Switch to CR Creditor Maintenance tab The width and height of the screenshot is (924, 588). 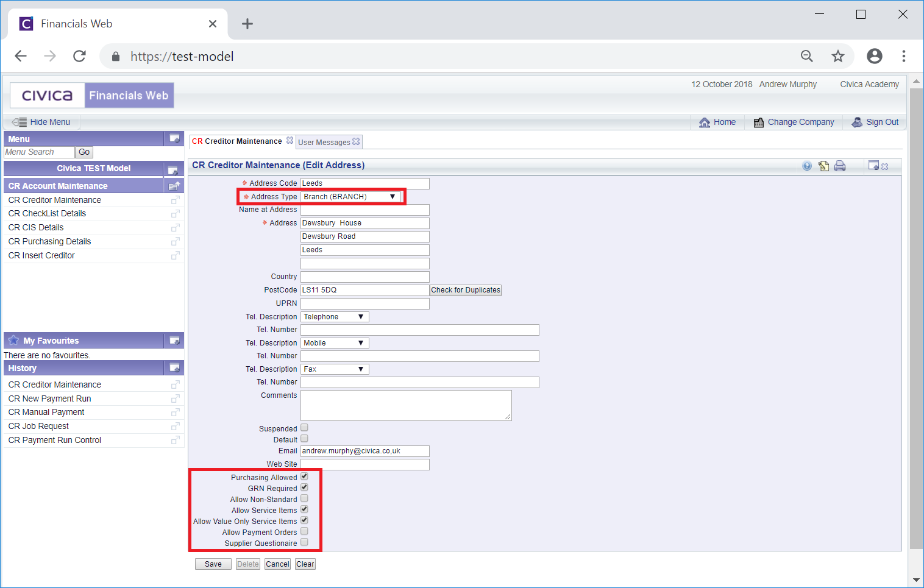237,141
